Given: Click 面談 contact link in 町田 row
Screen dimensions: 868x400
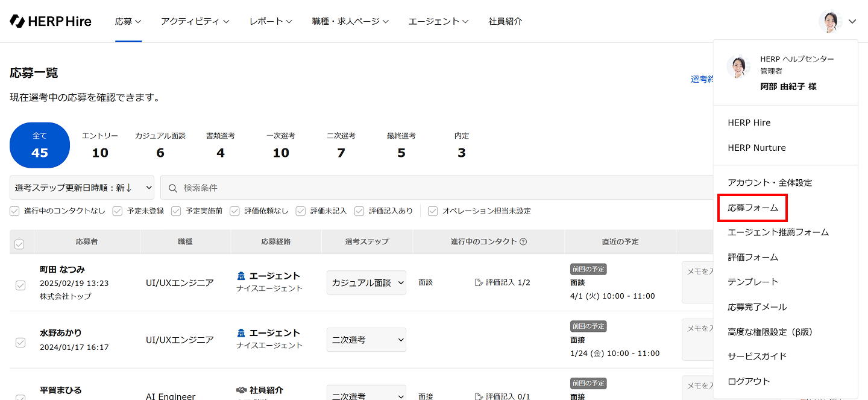Looking at the screenshot, I should click(426, 282).
